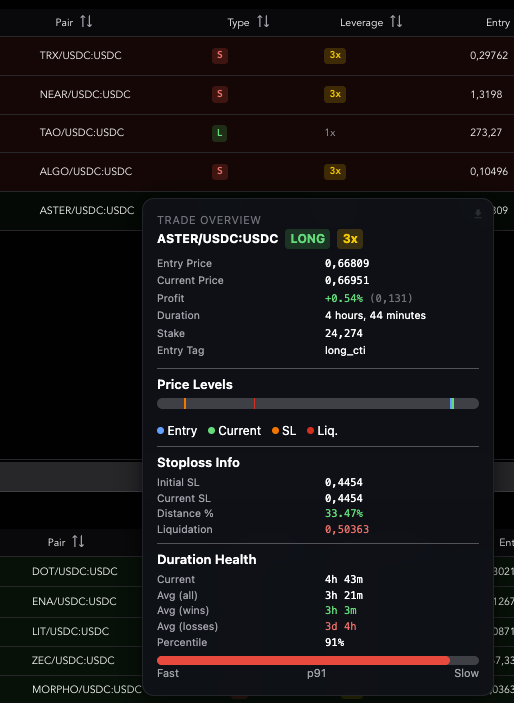Open the ENA/USDC:USDC row

(74, 601)
